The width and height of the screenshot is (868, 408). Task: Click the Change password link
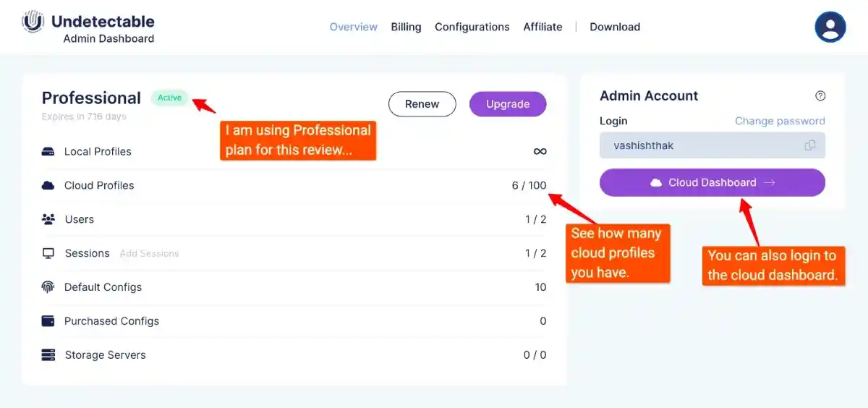tap(780, 121)
